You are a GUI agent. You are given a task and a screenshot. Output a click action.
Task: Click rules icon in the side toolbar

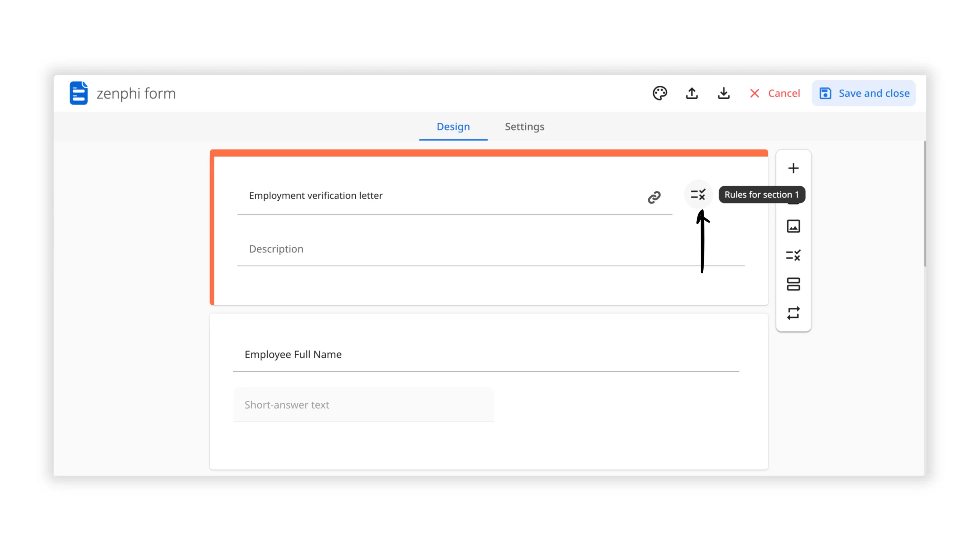pos(793,255)
